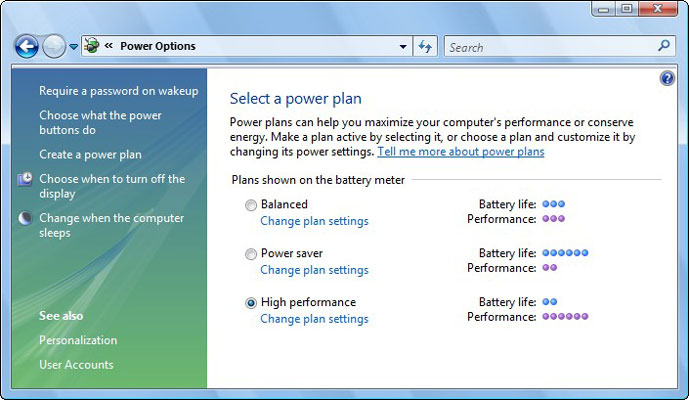Expand the address bar history dropdown

[x=403, y=46]
